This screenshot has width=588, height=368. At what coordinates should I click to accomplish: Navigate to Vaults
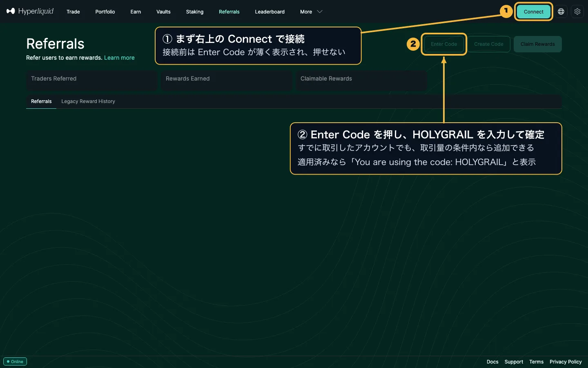coord(163,12)
